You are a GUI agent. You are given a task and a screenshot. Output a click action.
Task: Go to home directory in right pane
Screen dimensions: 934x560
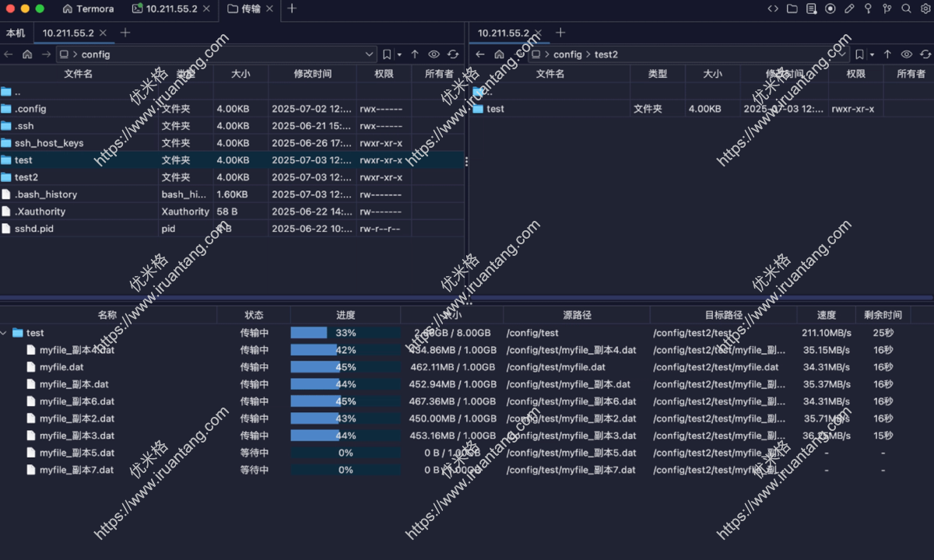tap(500, 54)
